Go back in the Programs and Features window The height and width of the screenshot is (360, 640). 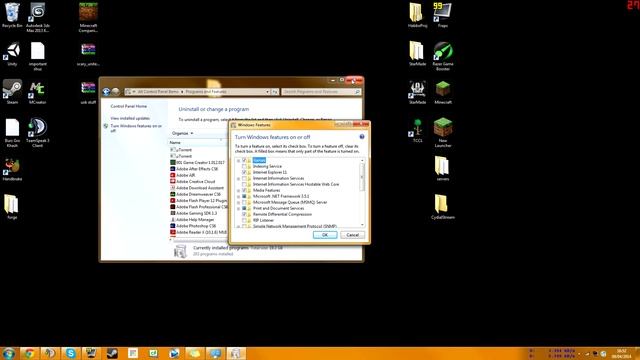tap(106, 92)
